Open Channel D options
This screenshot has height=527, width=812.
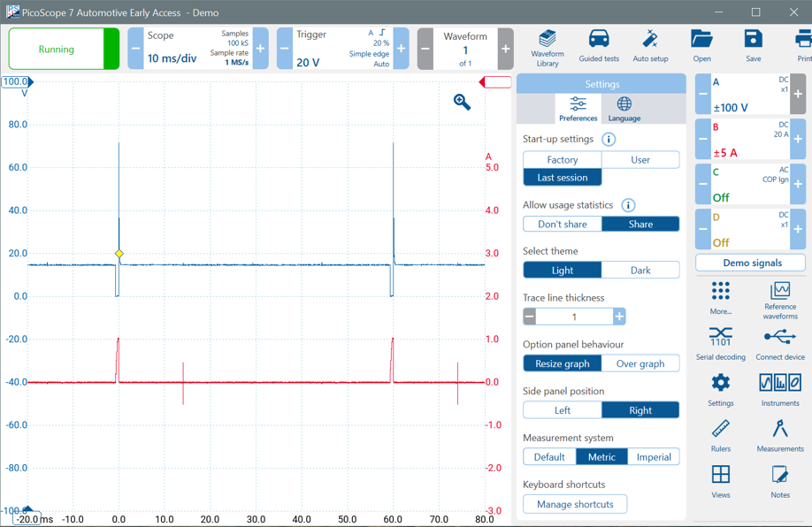click(750, 229)
